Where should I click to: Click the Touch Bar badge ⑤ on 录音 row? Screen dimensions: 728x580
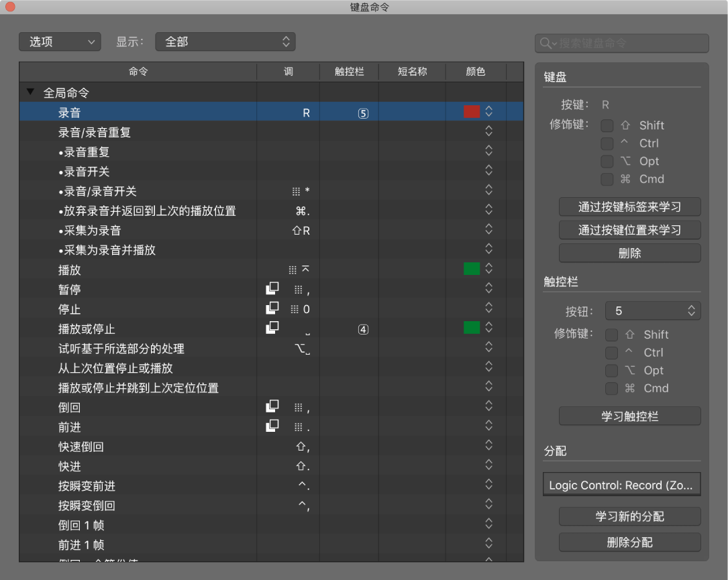362,113
